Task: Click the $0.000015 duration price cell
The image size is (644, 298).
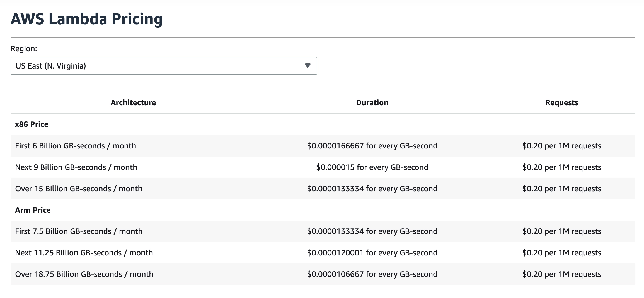Action: point(372,167)
